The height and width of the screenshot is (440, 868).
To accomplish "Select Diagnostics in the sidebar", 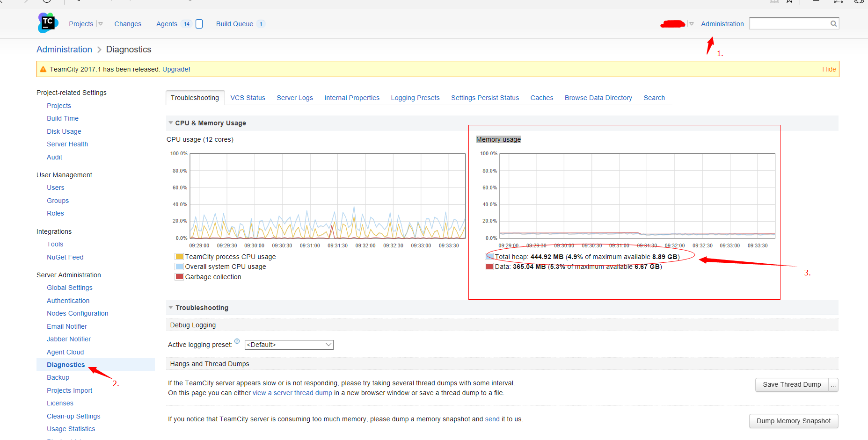I will click(66, 365).
